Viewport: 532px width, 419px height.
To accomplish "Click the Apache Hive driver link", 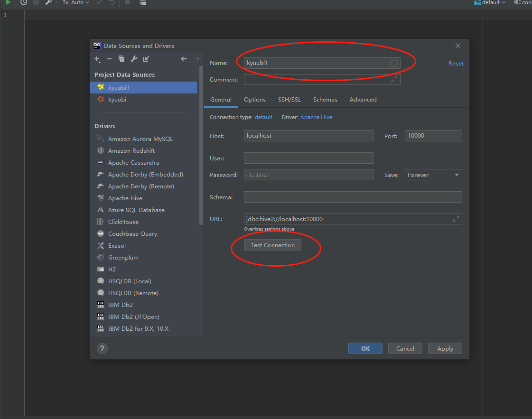I will coord(316,117).
